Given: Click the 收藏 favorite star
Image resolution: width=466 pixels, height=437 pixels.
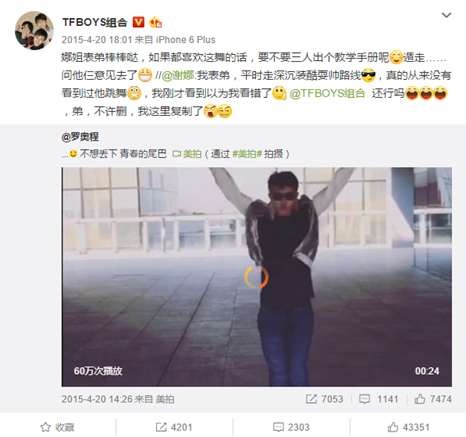Looking at the screenshot, I should [x=57, y=427].
